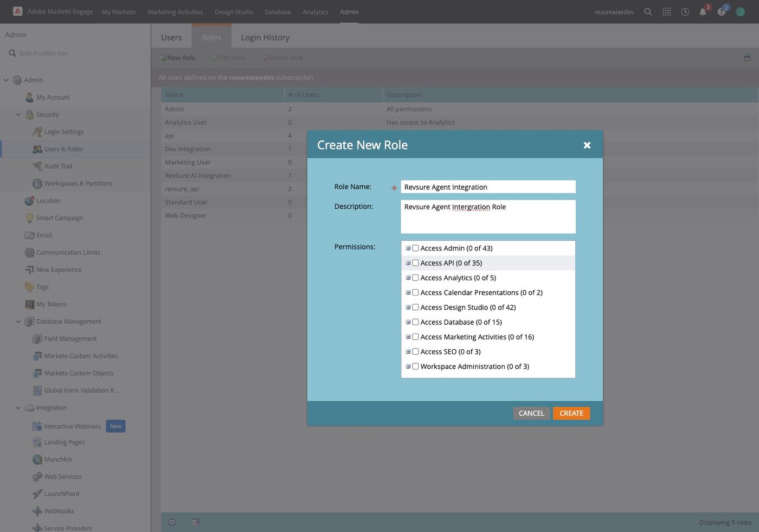Image resolution: width=759 pixels, height=532 pixels.
Task: Click the Communication Limits icon
Action: pyautogui.click(x=29, y=252)
